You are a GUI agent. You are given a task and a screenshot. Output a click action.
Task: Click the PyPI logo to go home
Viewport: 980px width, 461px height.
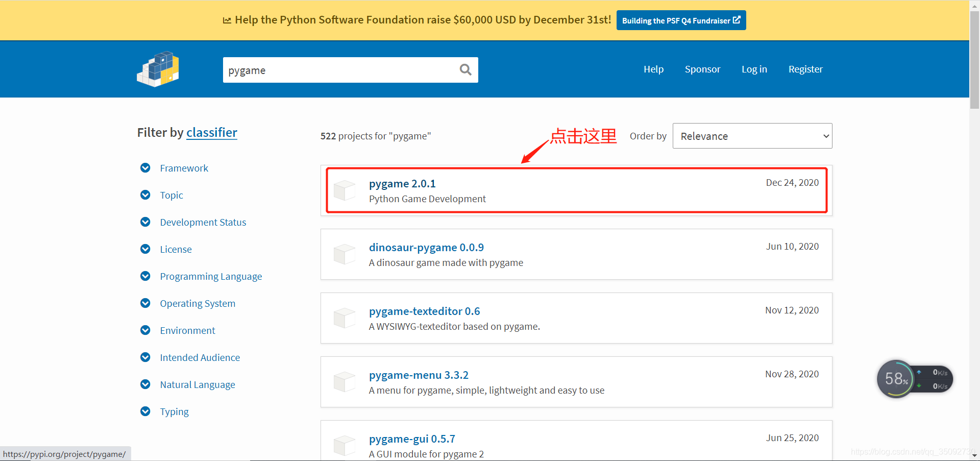[x=158, y=69]
